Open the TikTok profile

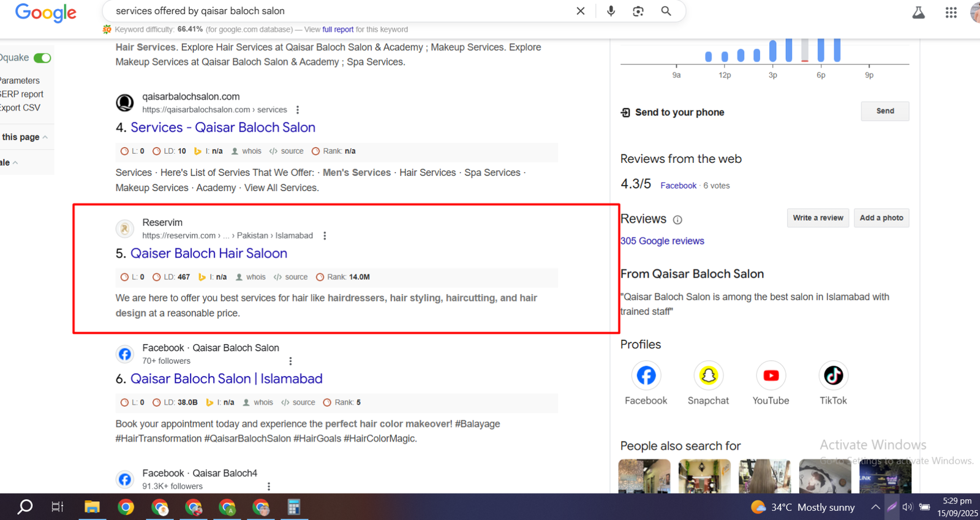point(833,376)
